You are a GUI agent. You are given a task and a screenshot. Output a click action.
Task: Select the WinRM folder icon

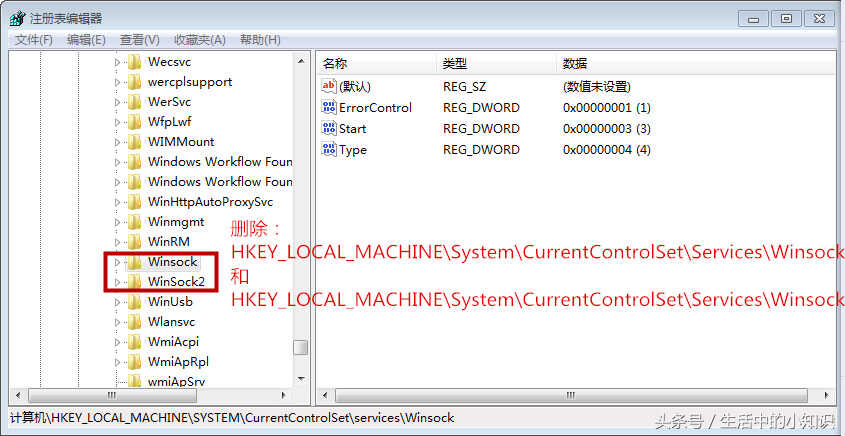tap(134, 241)
